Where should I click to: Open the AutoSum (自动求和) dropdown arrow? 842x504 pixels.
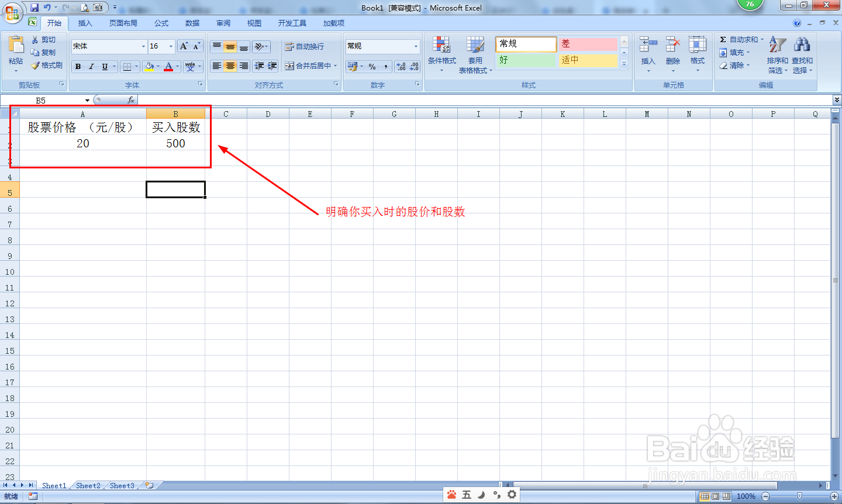click(762, 40)
